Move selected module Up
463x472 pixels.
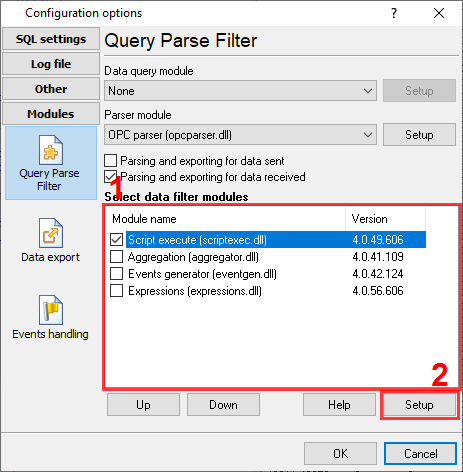(143, 405)
